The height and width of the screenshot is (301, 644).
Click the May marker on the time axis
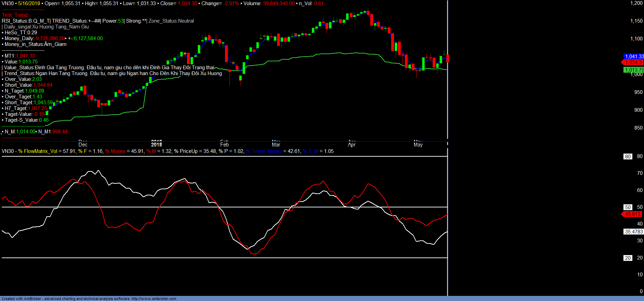pyautogui.click(x=418, y=144)
